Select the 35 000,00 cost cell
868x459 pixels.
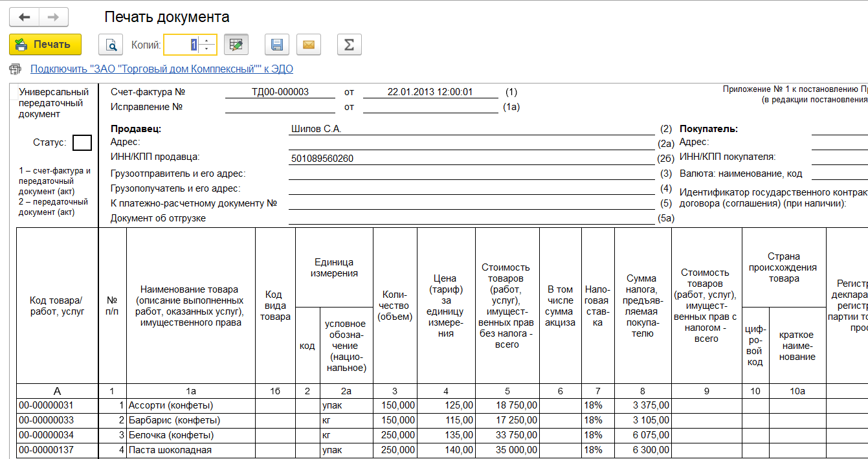(507, 450)
